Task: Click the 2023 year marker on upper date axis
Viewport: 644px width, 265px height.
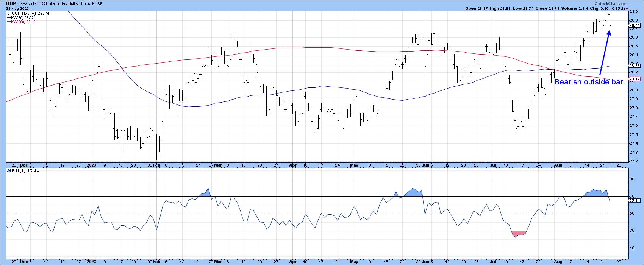Action: pyautogui.click(x=92, y=165)
